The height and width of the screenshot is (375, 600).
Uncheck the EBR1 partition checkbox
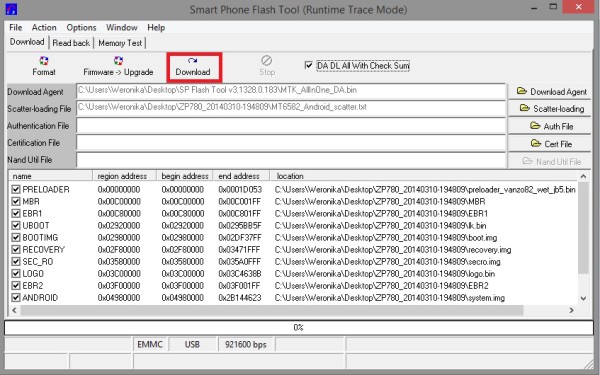(x=16, y=214)
